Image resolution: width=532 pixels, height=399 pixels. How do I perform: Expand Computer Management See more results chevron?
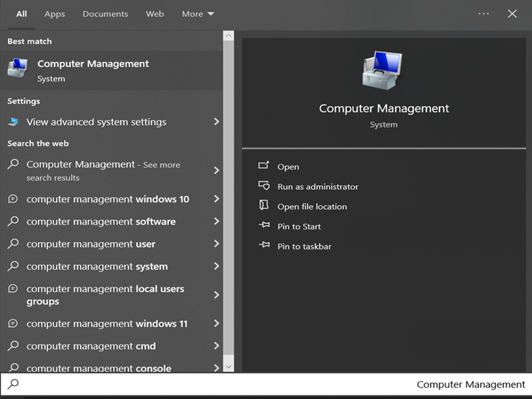[x=217, y=170]
